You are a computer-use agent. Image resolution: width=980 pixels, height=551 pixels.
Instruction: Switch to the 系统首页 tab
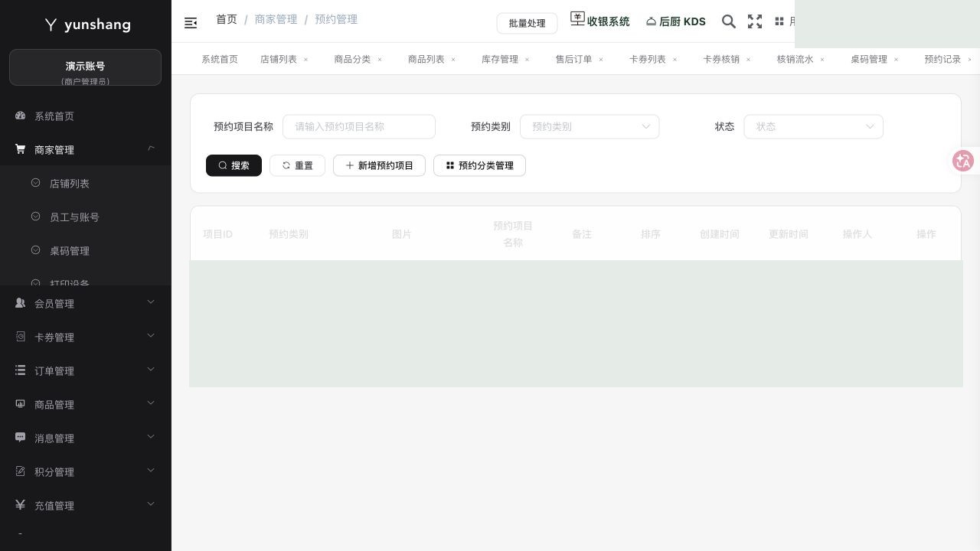[x=220, y=59]
